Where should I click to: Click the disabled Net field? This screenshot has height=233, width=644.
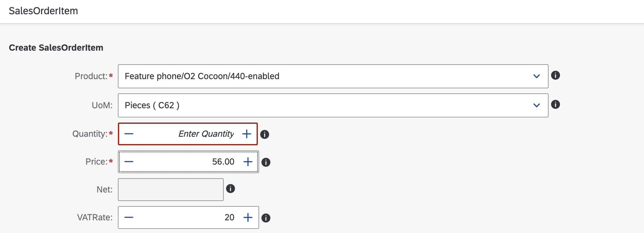(171, 190)
